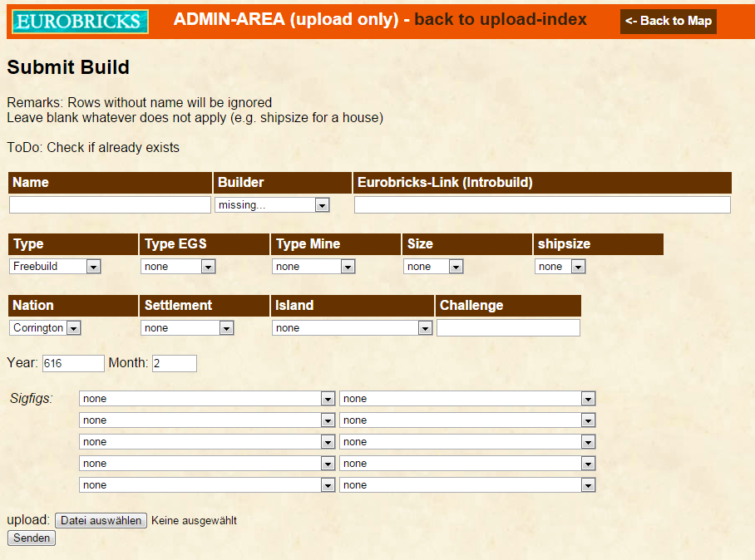Image resolution: width=755 pixels, height=560 pixels.
Task: Click the Month input field
Action: coord(175,363)
